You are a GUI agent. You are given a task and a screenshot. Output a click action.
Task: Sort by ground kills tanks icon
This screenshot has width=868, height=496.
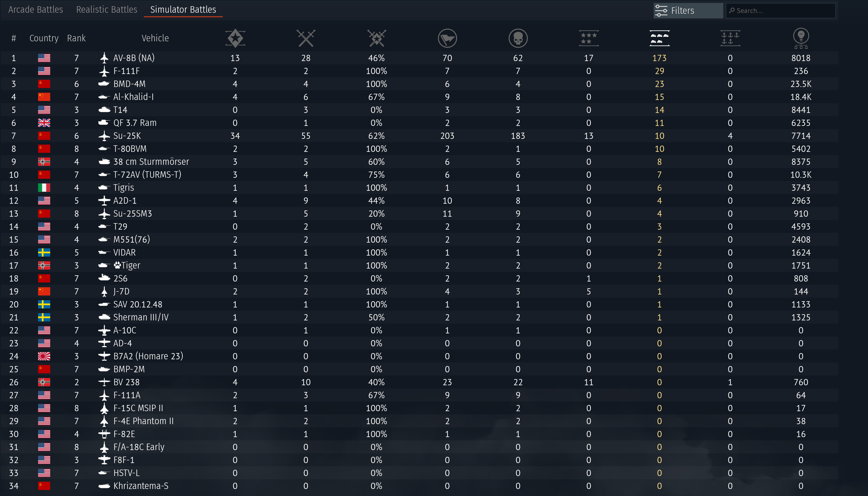(x=659, y=38)
